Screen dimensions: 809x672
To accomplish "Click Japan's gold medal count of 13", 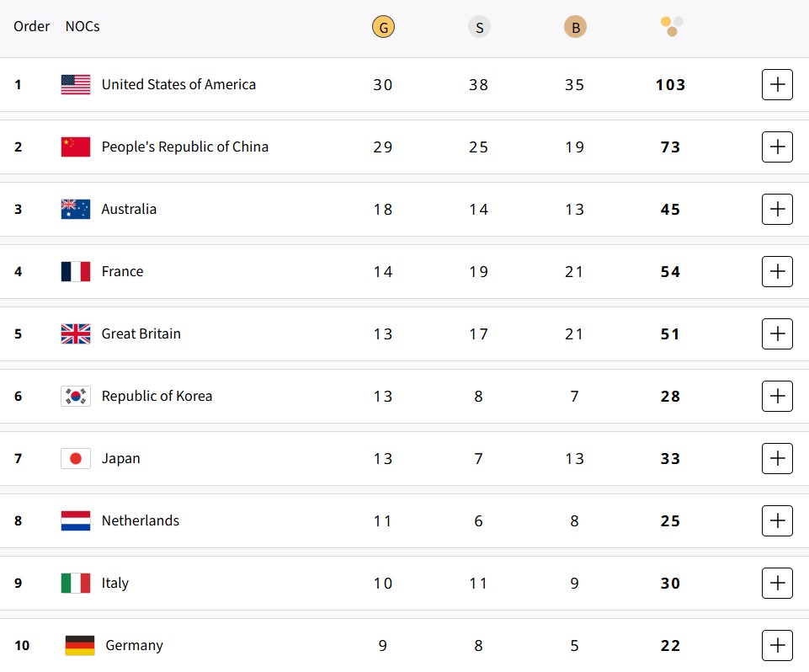I will point(383,458).
